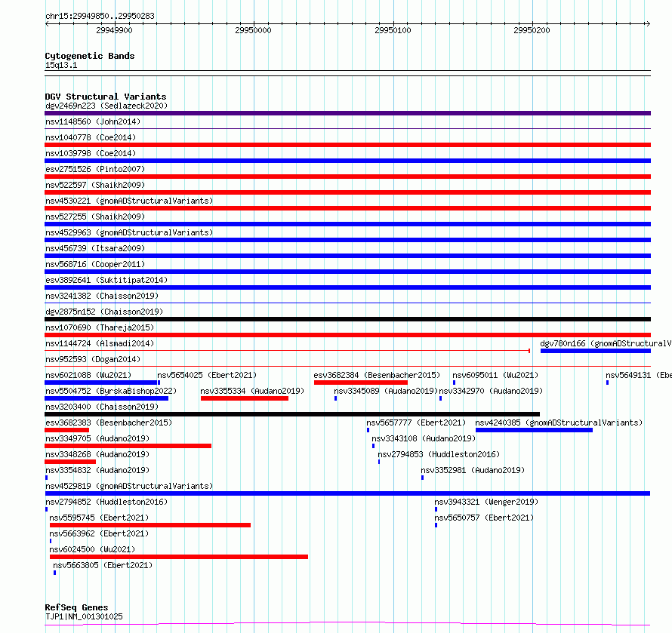Click ruler position 29950100

(393, 30)
